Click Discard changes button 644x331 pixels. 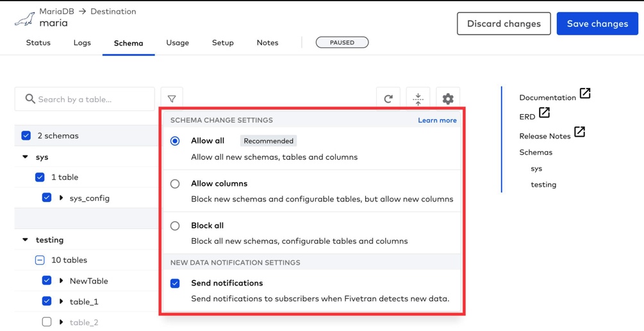504,24
